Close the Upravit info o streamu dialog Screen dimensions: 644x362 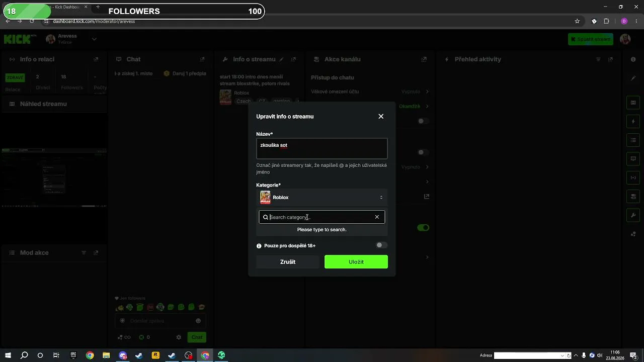pyautogui.click(x=381, y=116)
